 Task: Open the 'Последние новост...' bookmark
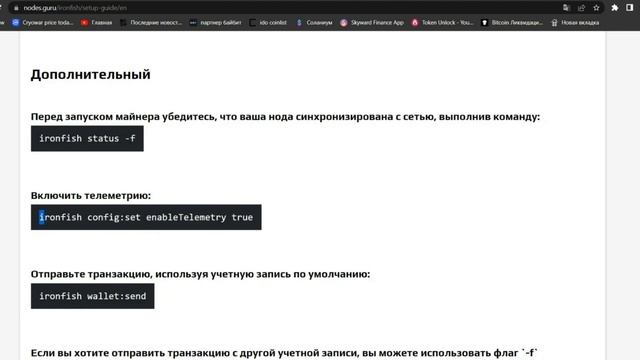[151, 22]
